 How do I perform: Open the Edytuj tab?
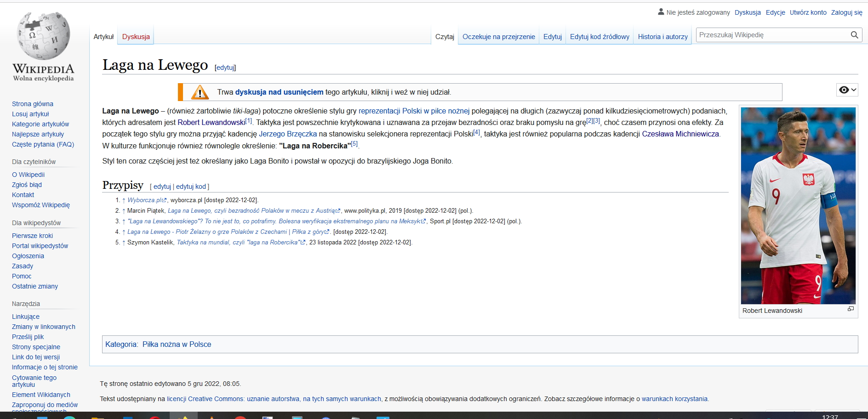[x=553, y=37]
